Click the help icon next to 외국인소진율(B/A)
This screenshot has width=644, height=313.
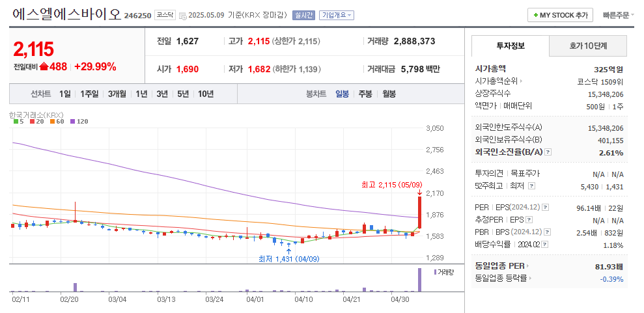tap(548, 152)
